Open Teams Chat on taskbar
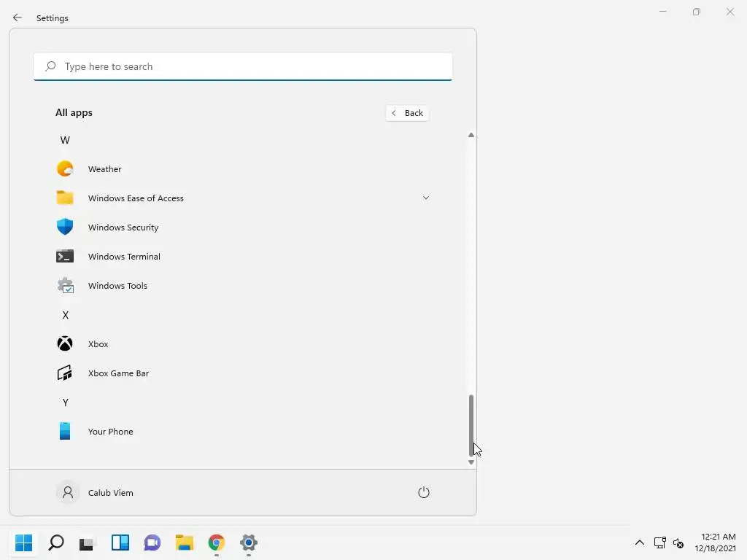The image size is (747, 560). click(152, 542)
